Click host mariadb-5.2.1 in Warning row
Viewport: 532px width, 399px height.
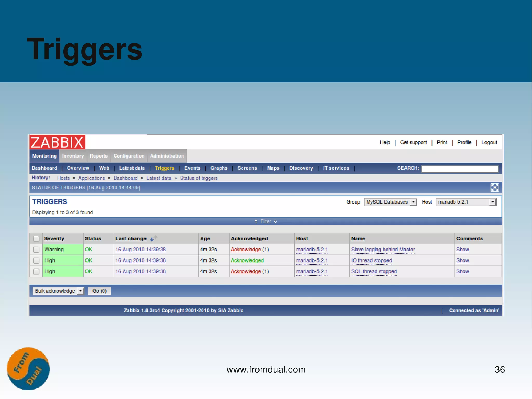[312, 250]
